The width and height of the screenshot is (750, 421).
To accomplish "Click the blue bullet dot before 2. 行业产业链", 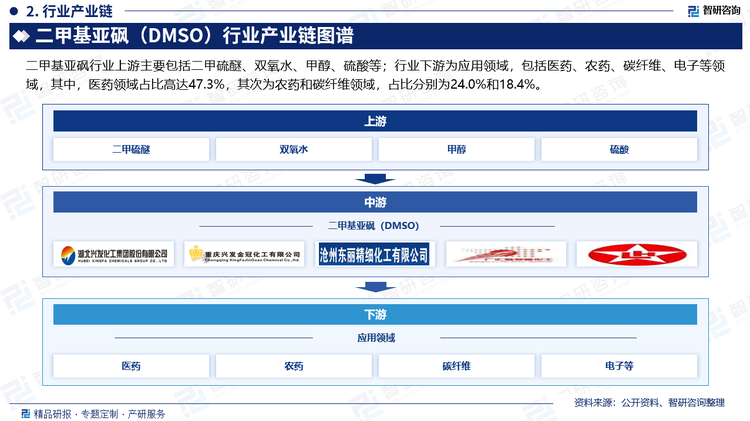I will click(13, 11).
